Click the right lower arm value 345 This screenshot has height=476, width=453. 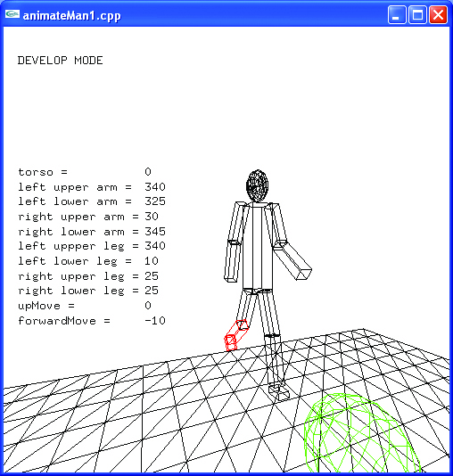(x=155, y=232)
